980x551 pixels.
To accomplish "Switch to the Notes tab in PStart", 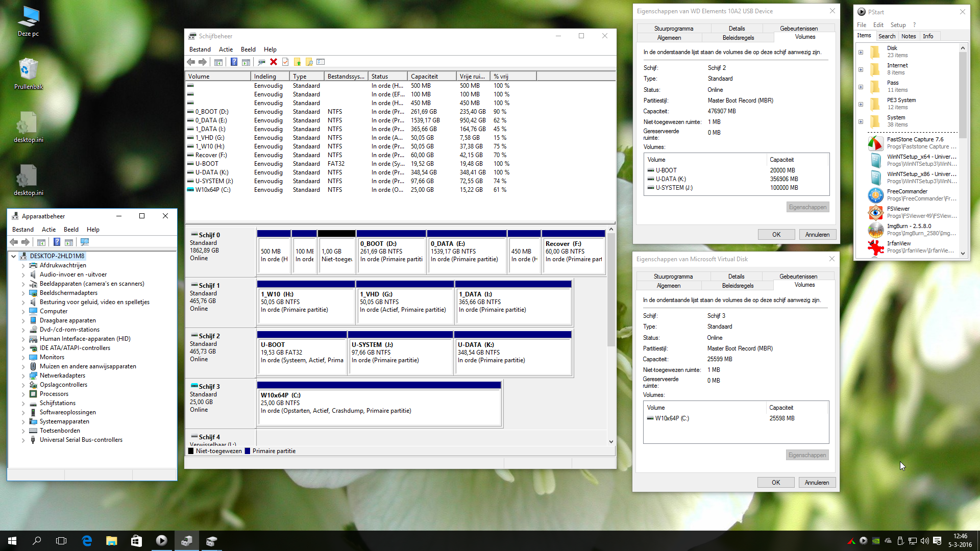I will coord(909,36).
